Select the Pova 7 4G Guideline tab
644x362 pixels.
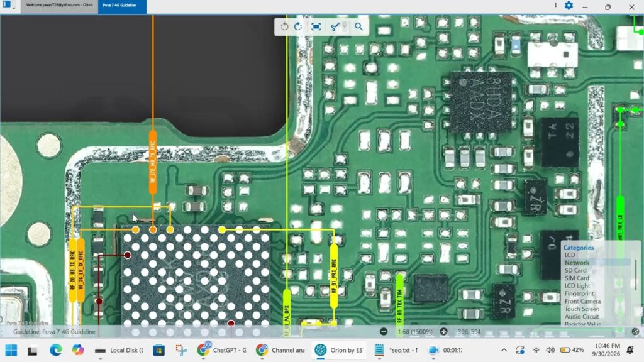pos(122,6)
